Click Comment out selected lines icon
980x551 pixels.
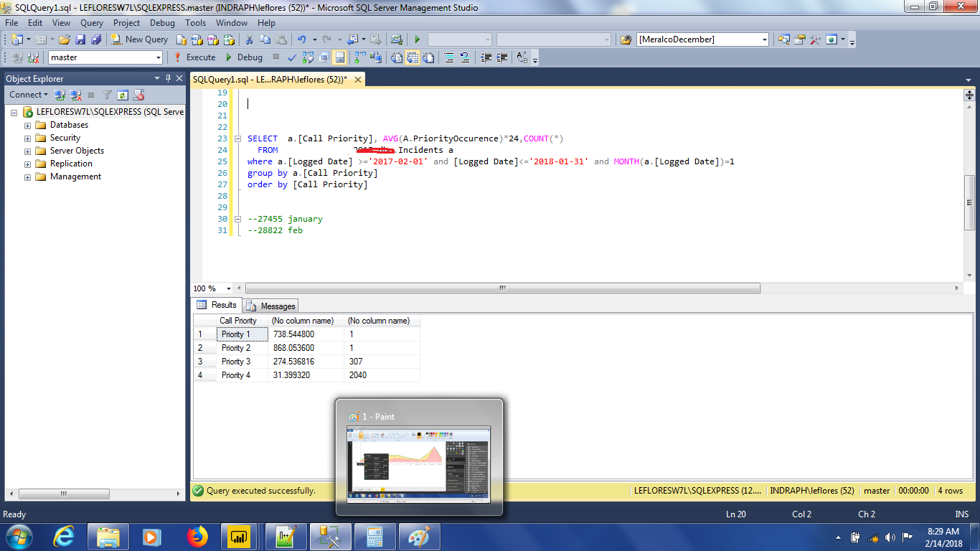pyautogui.click(x=449, y=57)
